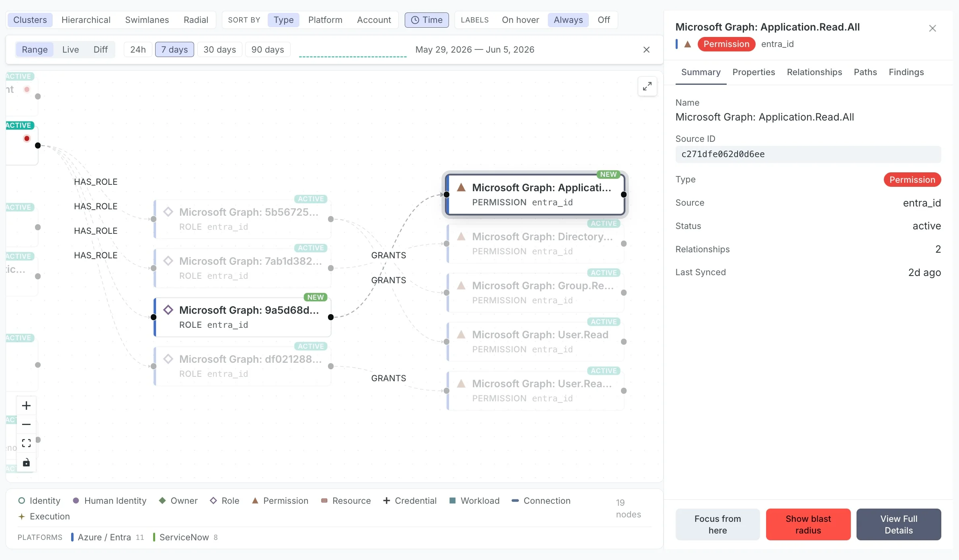The height and width of the screenshot is (560, 959).
Task: Click Workload square icon in legend
Action: tap(452, 501)
